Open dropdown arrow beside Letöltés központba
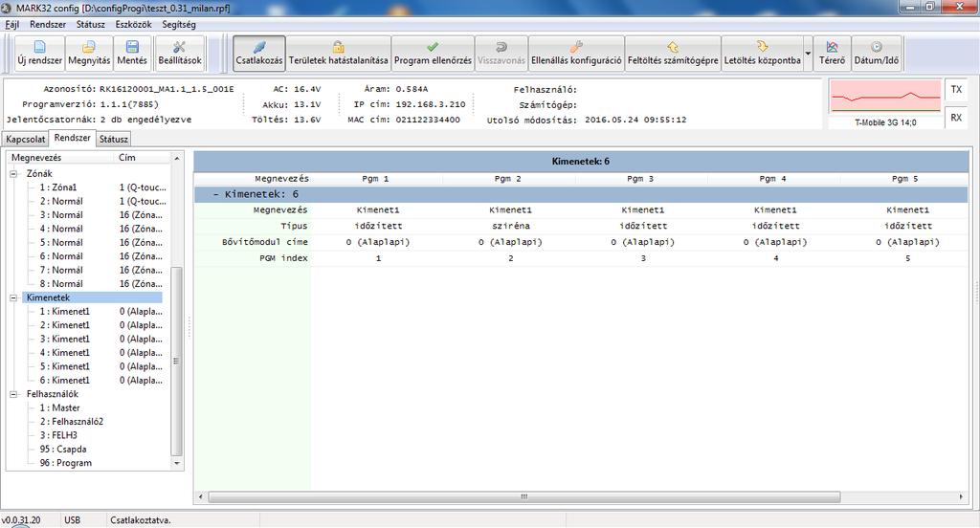The width and height of the screenshot is (980, 528). tap(808, 54)
